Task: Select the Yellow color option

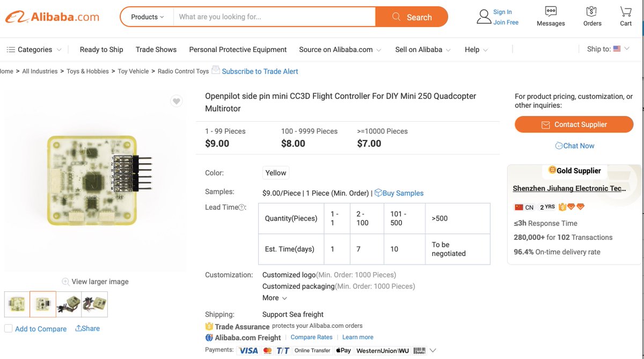Action: point(276,173)
